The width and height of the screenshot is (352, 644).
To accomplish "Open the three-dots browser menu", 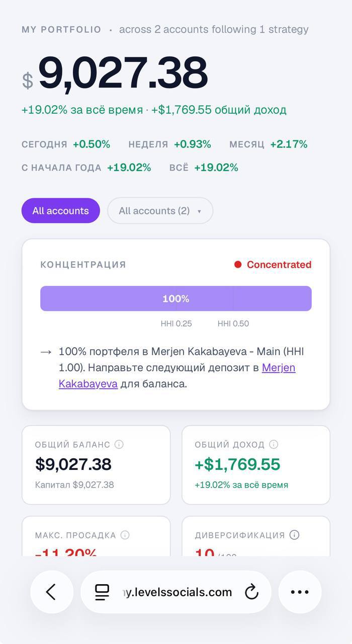I will point(300,592).
